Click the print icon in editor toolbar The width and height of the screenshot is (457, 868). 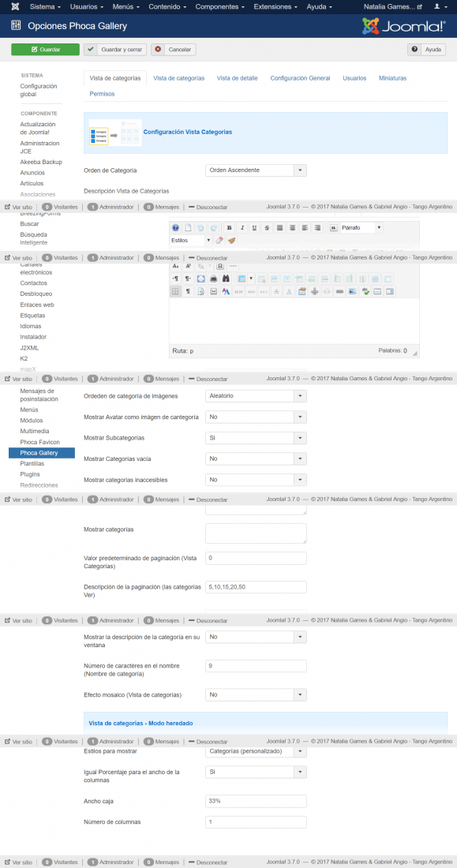(x=213, y=279)
